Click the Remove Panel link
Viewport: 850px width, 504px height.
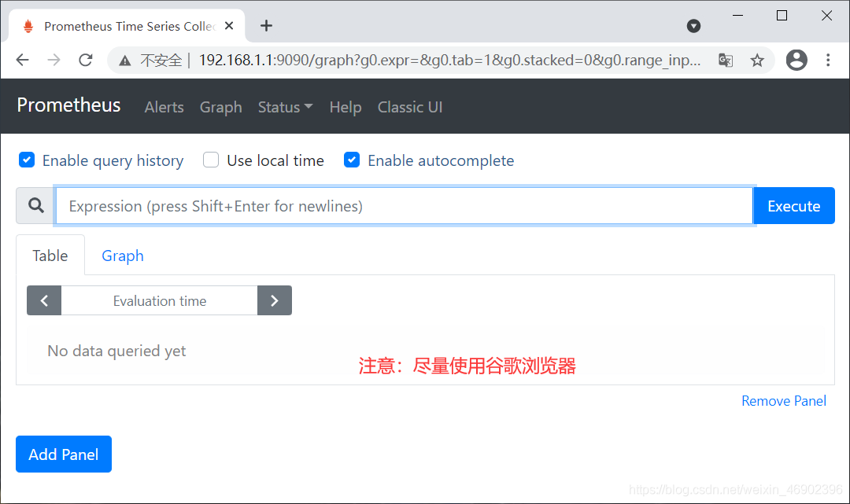tap(783, 401)
